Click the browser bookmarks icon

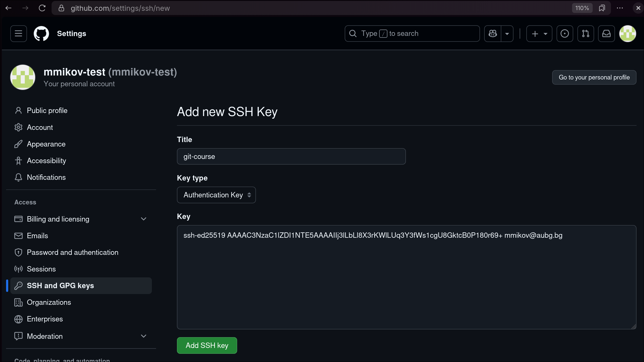click(x=602, y=8)
